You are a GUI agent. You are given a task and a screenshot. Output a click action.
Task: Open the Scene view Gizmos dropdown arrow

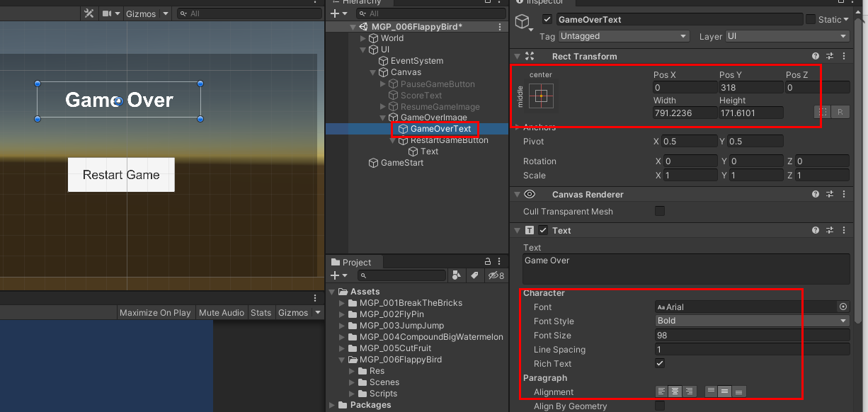pyautogui.click(x=166, y=13)
